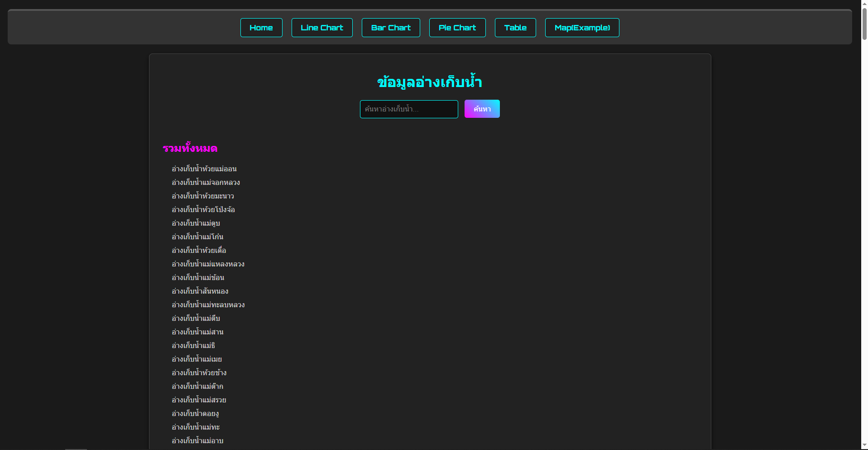Open the Line Chart page
Screen dimensions: 868x450
(x=321, y=28)
